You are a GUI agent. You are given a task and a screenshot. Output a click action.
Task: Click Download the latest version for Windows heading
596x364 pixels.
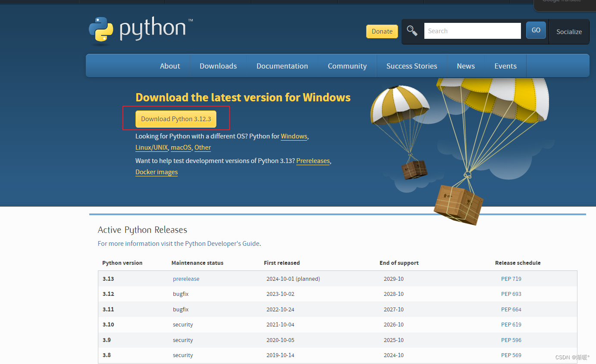coord(243,97)
